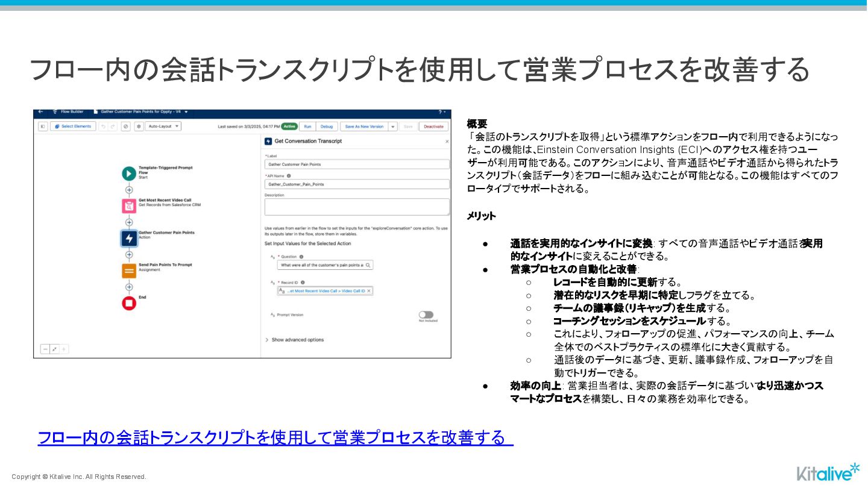The image size is (868, 488).
Task: Click the Description text area
Action: click(357, 207)
